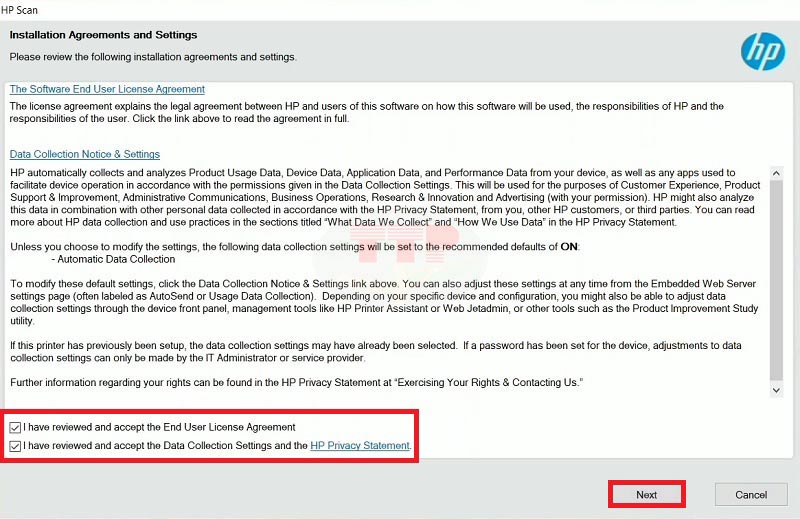Click the 'Please review the following' subtitle
Viewport: 800px width, 519px height.
pyautogui.click(x=153, y=57)
